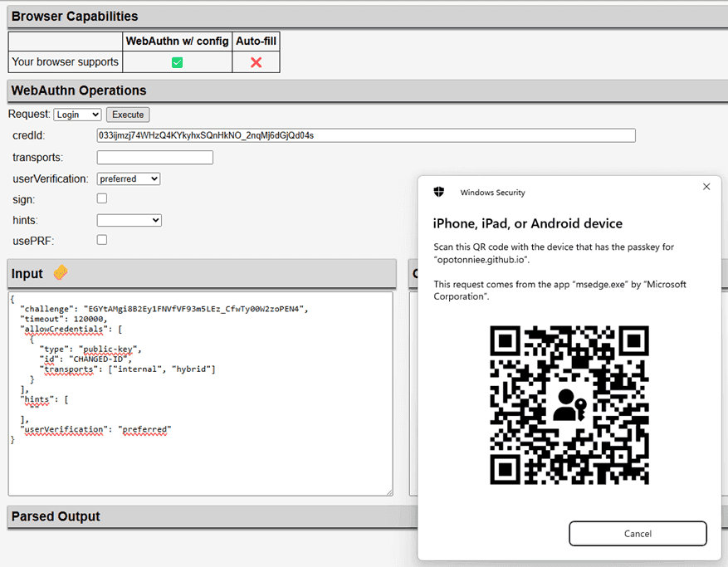Click the "timeout": 120000 line
Viewport: 728px width, 567px height.
coord(64,319)
